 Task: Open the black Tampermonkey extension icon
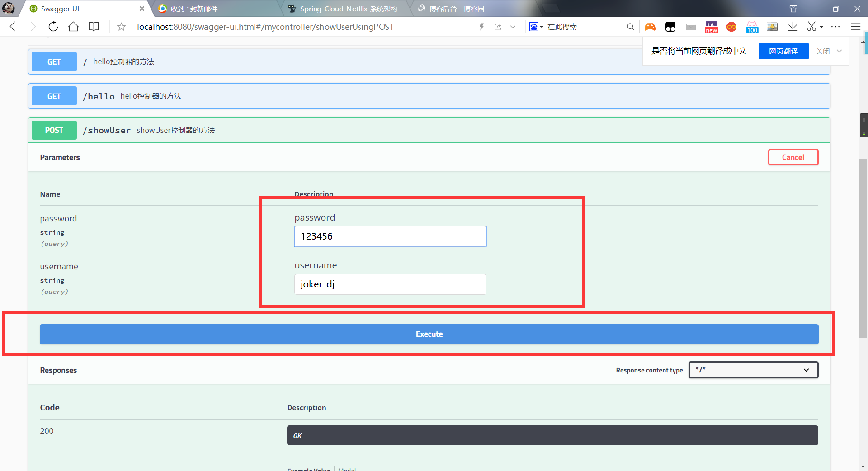point(670,27)
